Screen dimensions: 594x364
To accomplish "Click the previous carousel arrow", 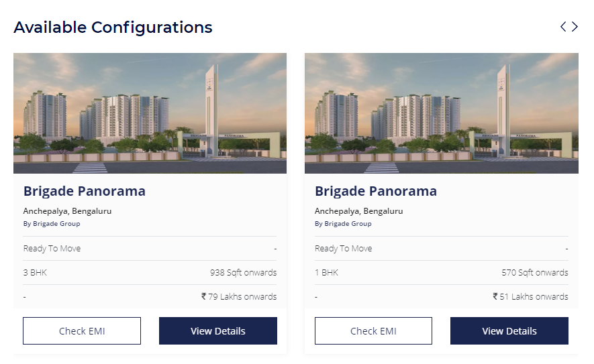I will (x=563, y=27).
